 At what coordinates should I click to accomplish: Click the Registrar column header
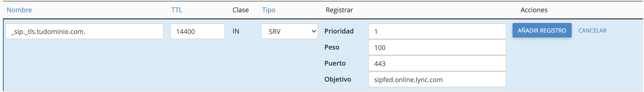click(x=339, y=10)
